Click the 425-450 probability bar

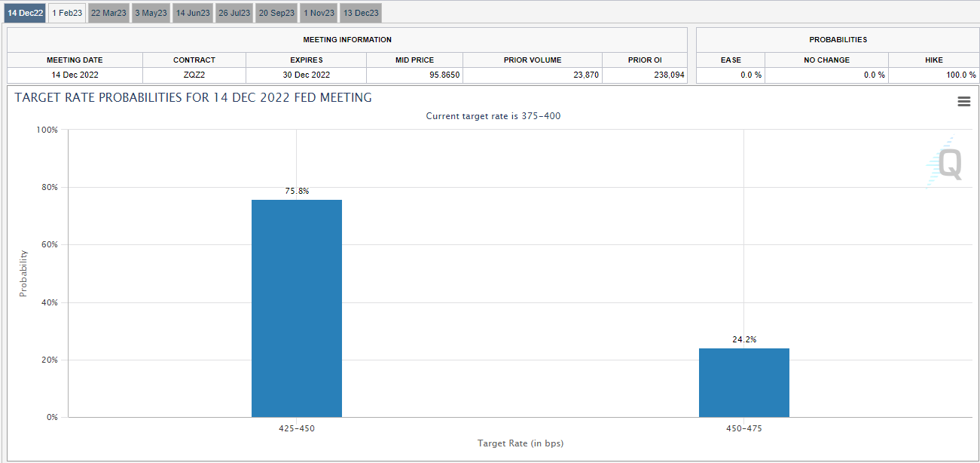click(297, 308)
